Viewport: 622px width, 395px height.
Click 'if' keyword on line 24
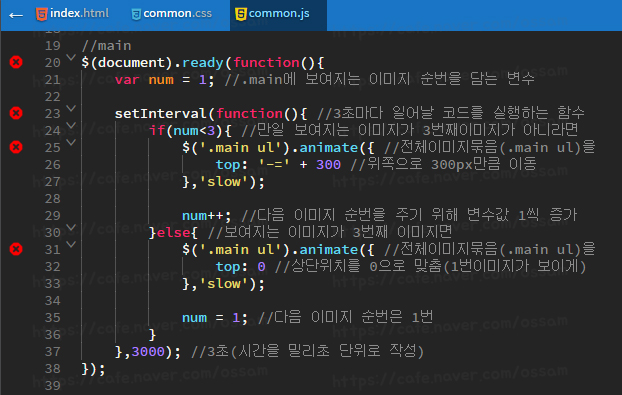(x=157, y=130)
